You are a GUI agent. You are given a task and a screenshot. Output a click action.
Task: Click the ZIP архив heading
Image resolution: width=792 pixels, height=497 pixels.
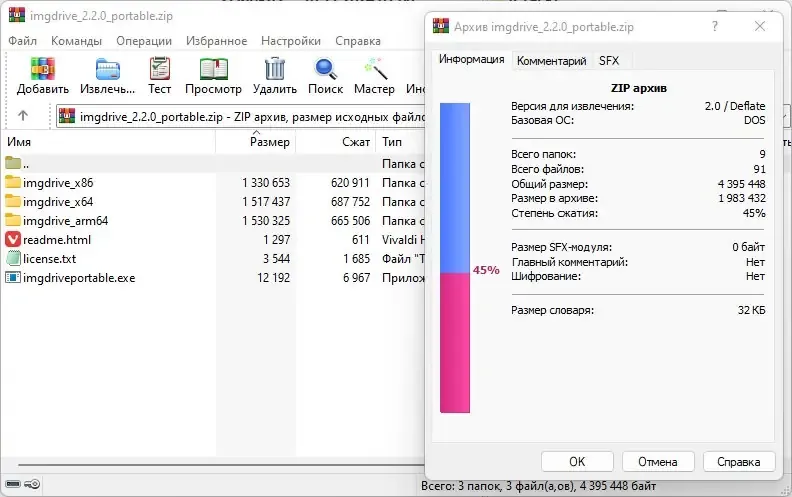pyautogui.click(x=638, y=88)
